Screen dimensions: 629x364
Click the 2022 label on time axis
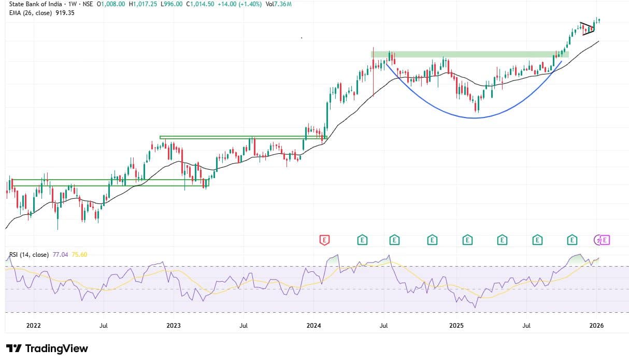tap(33, 326)
